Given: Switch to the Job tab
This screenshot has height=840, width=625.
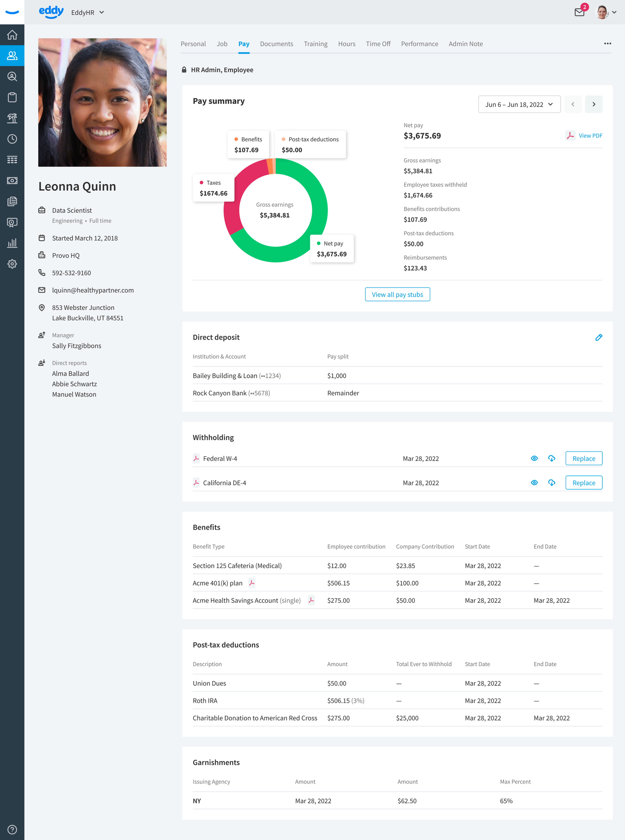Looking at the screenshot, I should coord(222,44).
